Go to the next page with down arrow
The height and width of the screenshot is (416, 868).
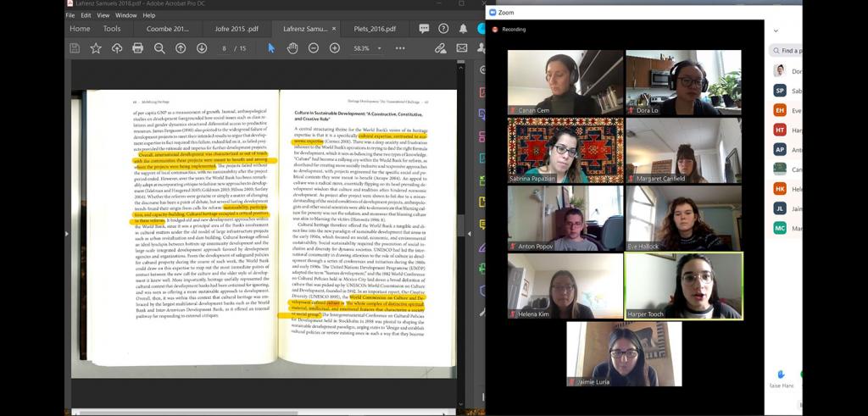(202, 48)
